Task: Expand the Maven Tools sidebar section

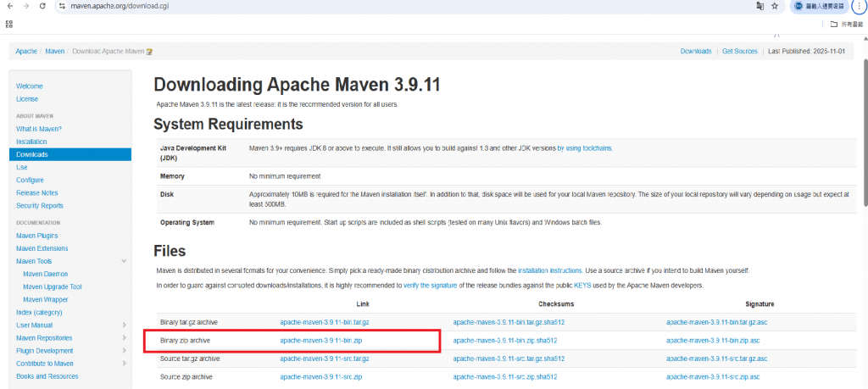Action: coord(124,261)
